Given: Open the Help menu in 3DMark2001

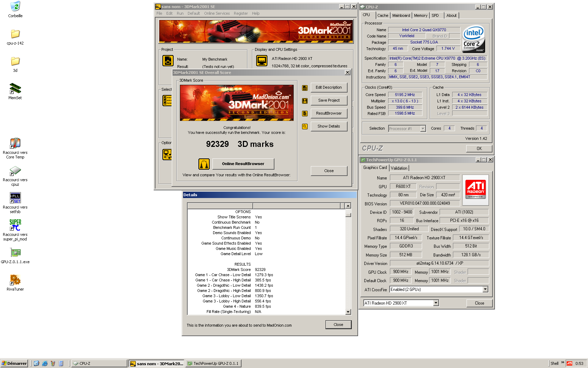Looking at the screenshot, I should pyautogui.click(x=256, y=13).
